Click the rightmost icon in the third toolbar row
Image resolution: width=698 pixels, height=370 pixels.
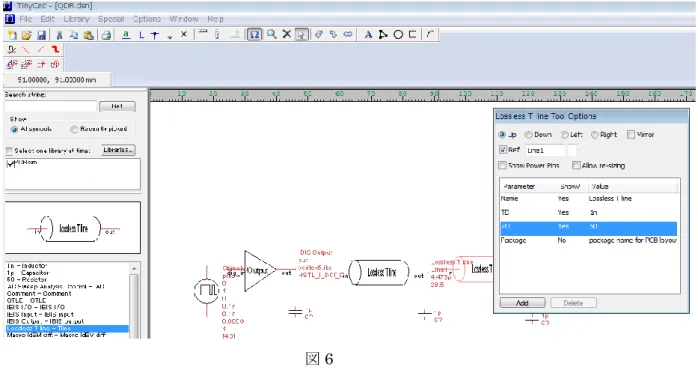tap(55, 65)
